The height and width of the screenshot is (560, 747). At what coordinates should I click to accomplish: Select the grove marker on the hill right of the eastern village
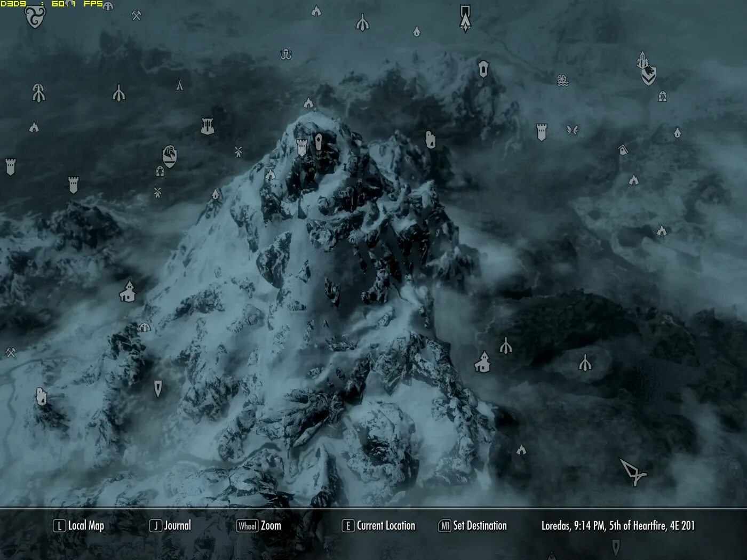pyautogui.click(x=585, y=363)
